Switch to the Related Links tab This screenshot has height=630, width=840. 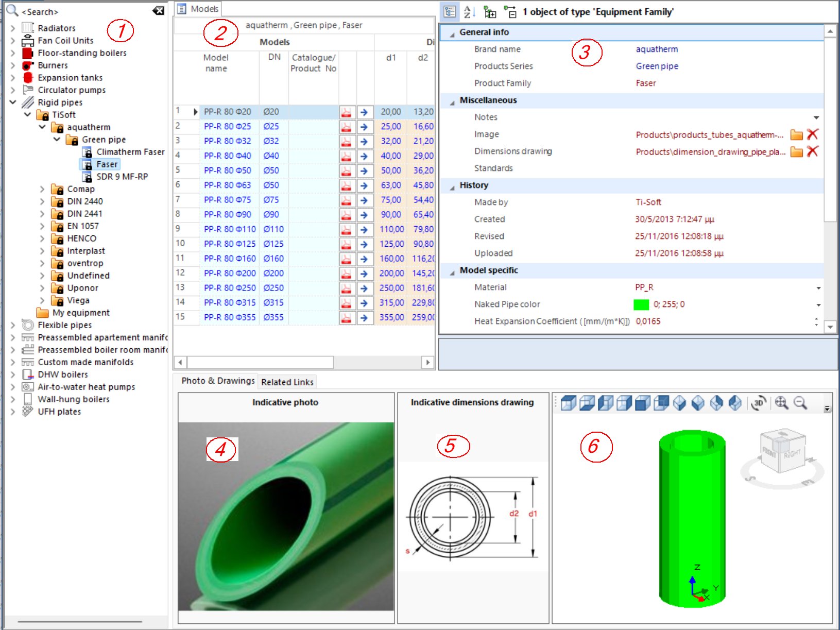287,382
